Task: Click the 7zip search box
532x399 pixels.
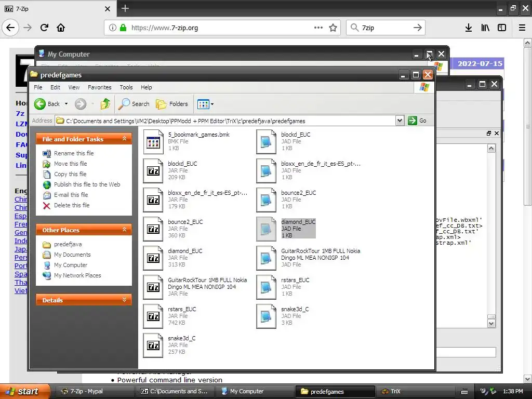Action: (x=385, y=28)
